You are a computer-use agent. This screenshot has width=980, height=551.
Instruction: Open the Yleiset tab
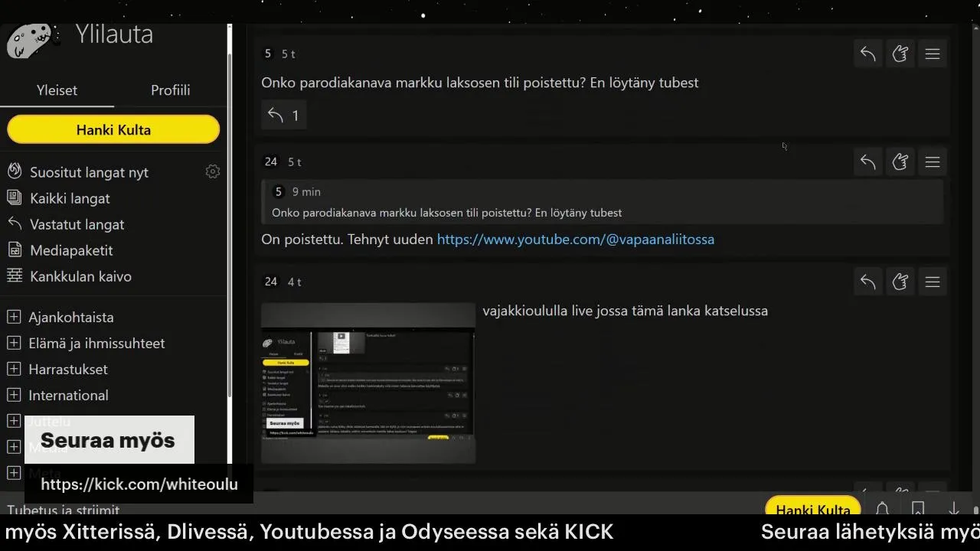click(x=57, y=90)
